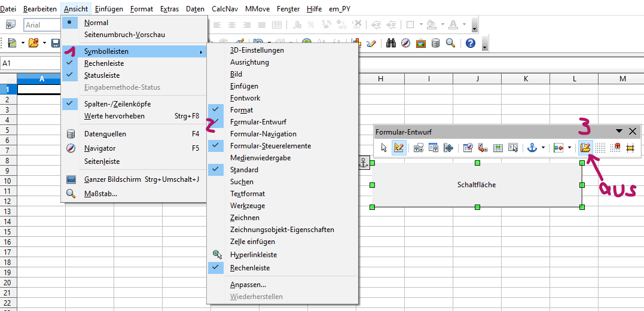Turn off open-in-design-mode icon in Formular-Entwurf
Image resolution: width=644 pixels, height=311 pixels.
pyautogui.click(x=585, y=148)
